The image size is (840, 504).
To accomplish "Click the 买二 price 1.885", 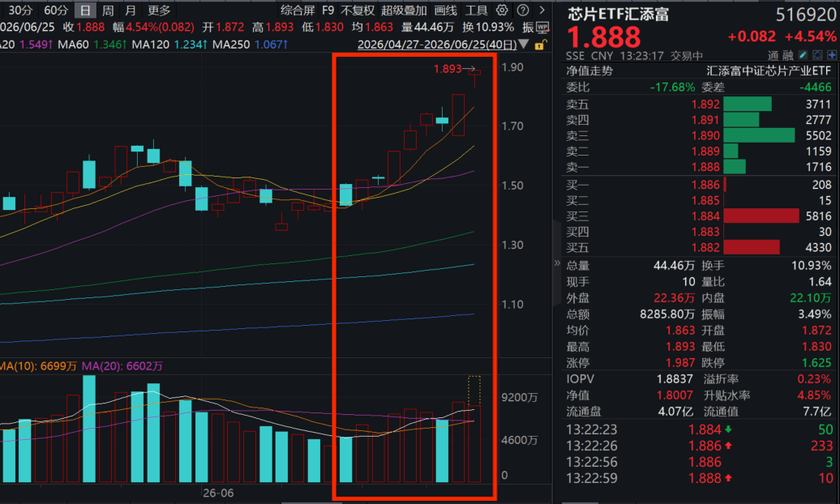I will point(705,200).
